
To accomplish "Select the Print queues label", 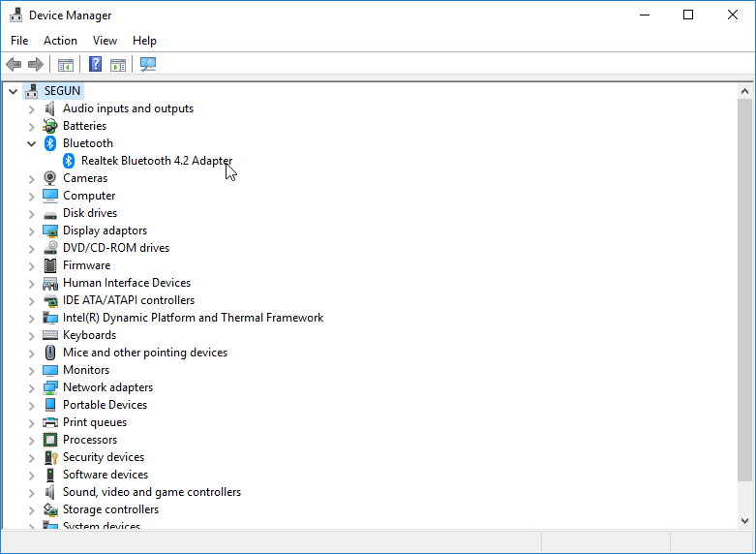I will 95,422.
